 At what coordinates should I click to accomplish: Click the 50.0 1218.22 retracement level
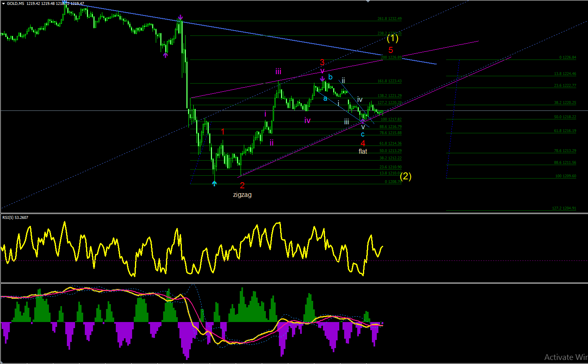(x=565, y=117)
